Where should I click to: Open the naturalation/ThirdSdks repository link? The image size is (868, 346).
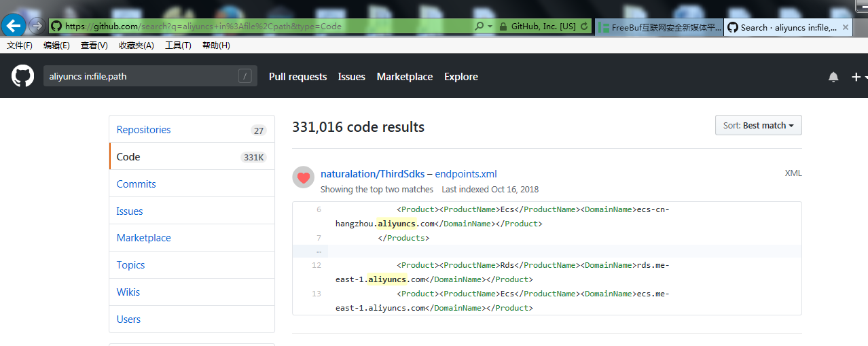372,174
